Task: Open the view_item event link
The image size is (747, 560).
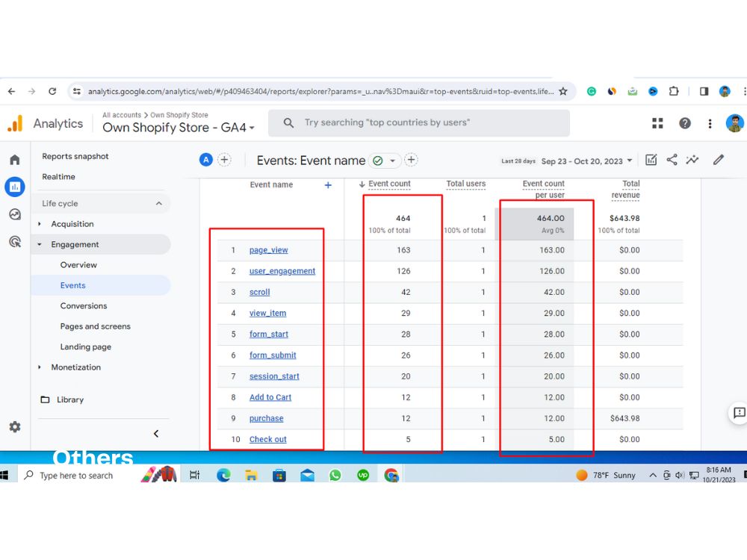Action: coord(267,313)
